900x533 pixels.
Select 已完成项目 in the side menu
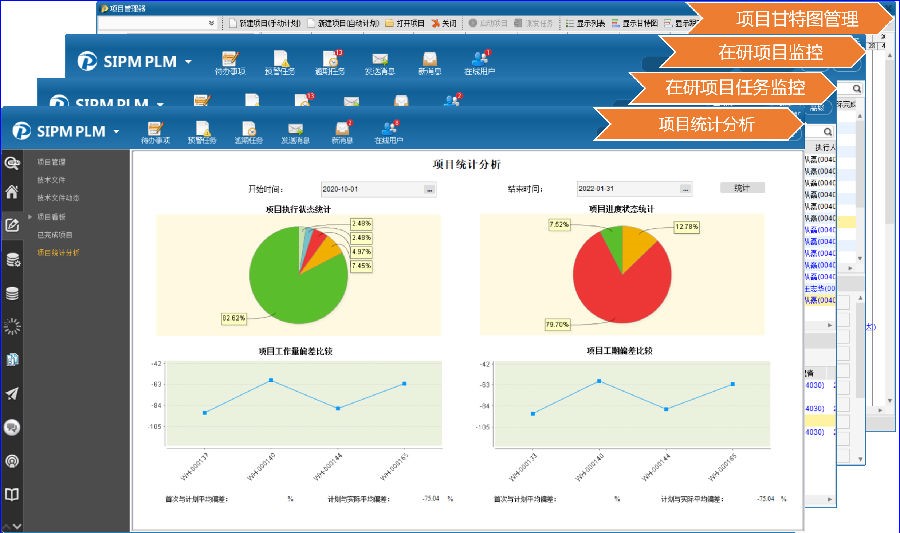coord(55,234)
